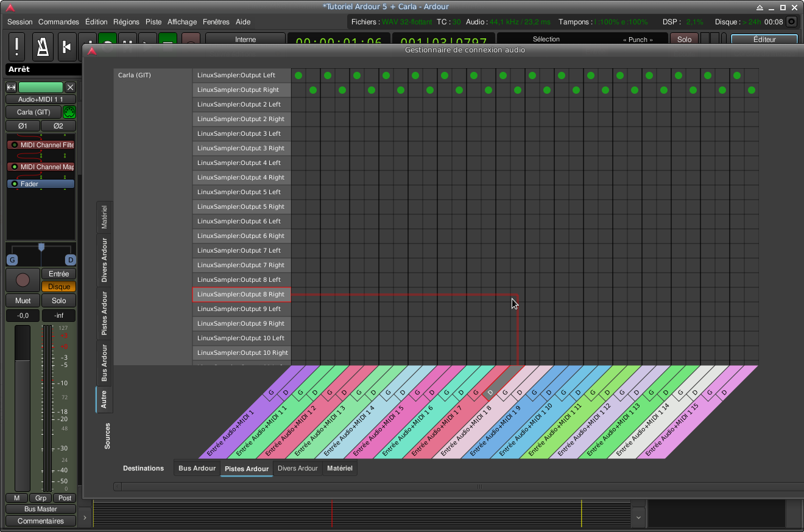
Task: Click the down chevron right of the timeline summary
Action: coord(638,517)
